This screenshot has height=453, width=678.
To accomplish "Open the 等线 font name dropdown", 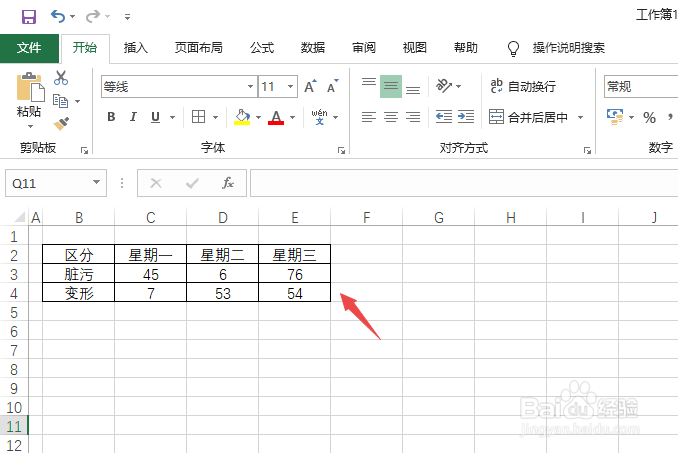I will pyautogui.click(x=250, y=86).
